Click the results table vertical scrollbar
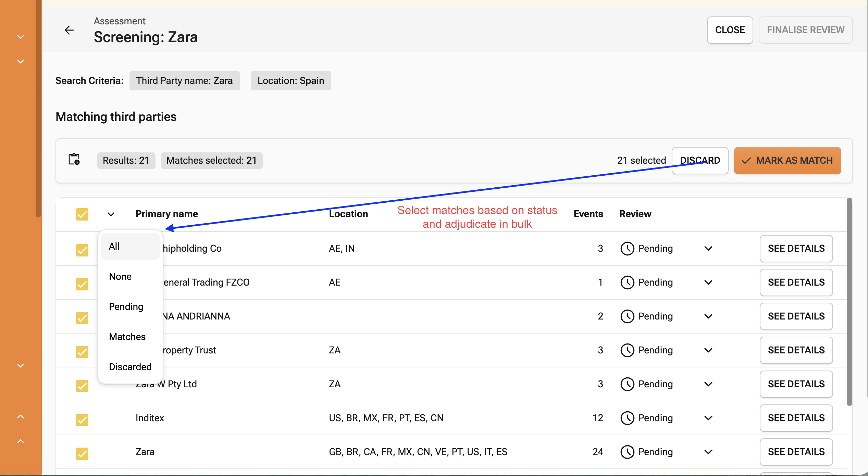Image resolution: width=868 pixels, height=476 pixels. tap(849, 302)
